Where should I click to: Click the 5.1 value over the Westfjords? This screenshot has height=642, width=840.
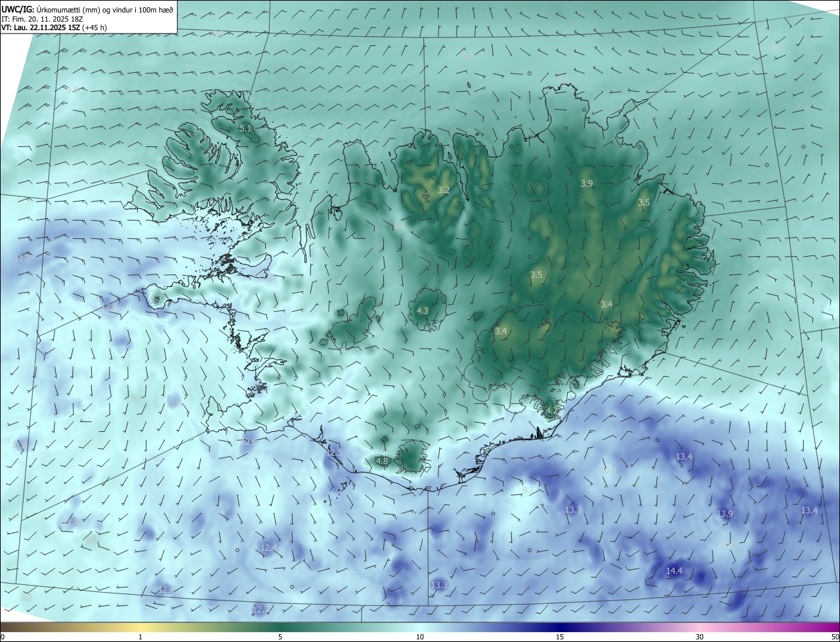coord(245,129)
